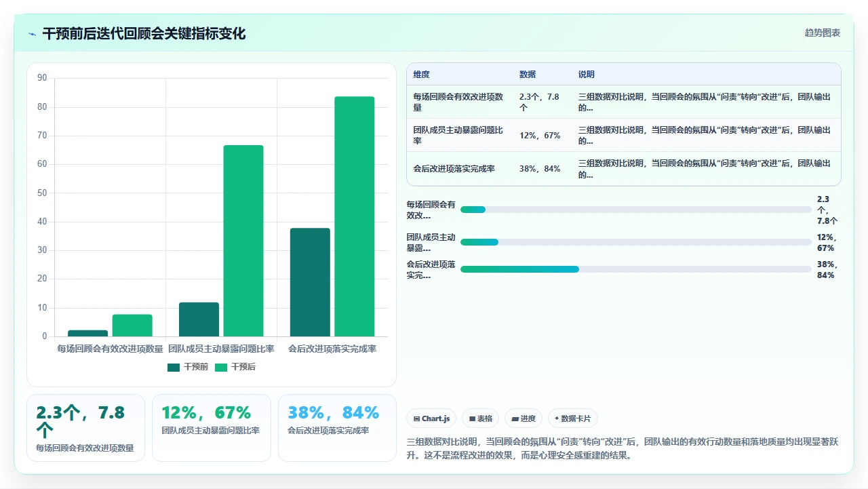Image resolution: width=868 pixels, height=489 pixels.
Task: Click the 数据 column header
Action: click(528, 75)
